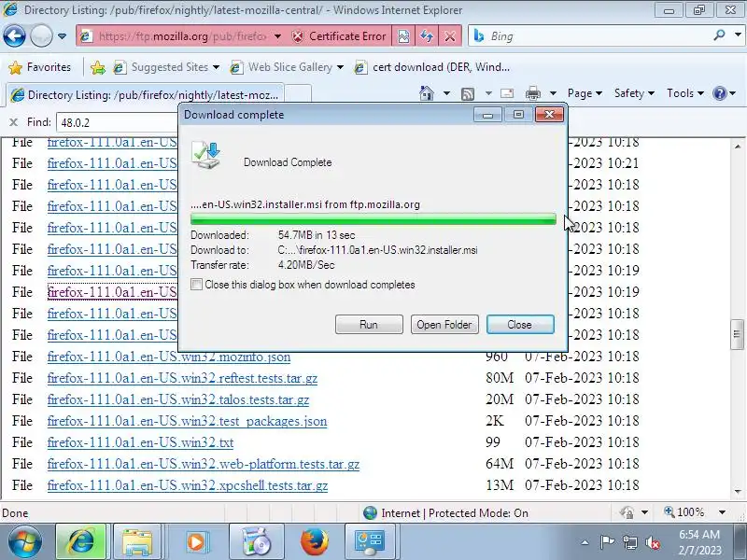
Task: Click the Home icon in command bar
Action: pos(427,92)
